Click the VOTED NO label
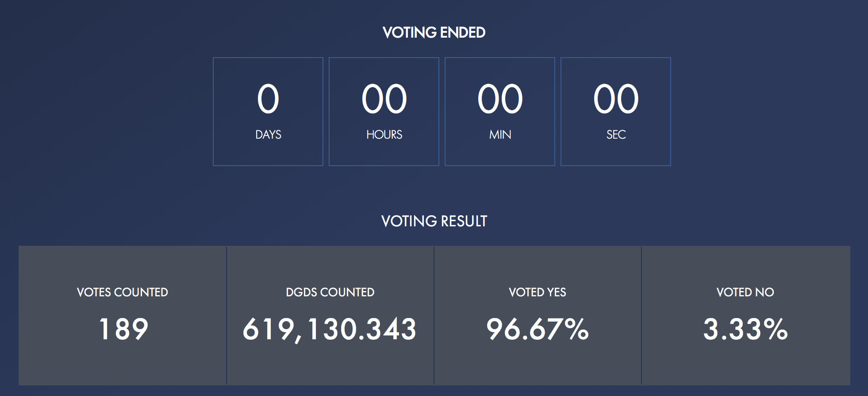This screenshot has height=396, width=868. 745,292
